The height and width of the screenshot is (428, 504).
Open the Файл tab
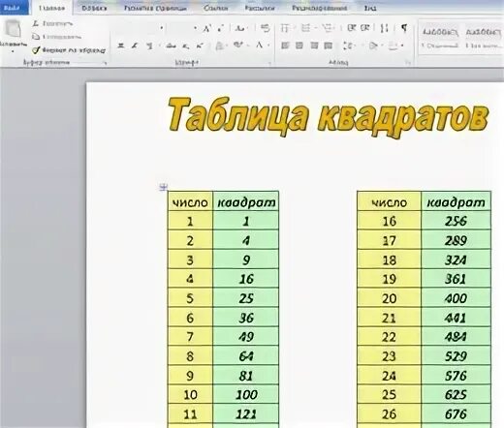[x=14, y=8]
